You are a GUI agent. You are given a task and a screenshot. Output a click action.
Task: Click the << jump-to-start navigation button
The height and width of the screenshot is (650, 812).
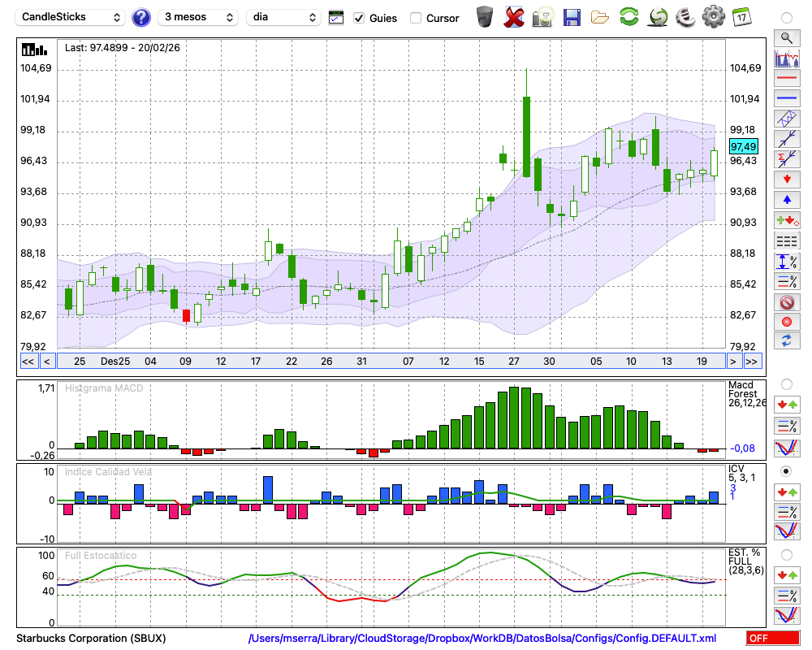[28, 361]
